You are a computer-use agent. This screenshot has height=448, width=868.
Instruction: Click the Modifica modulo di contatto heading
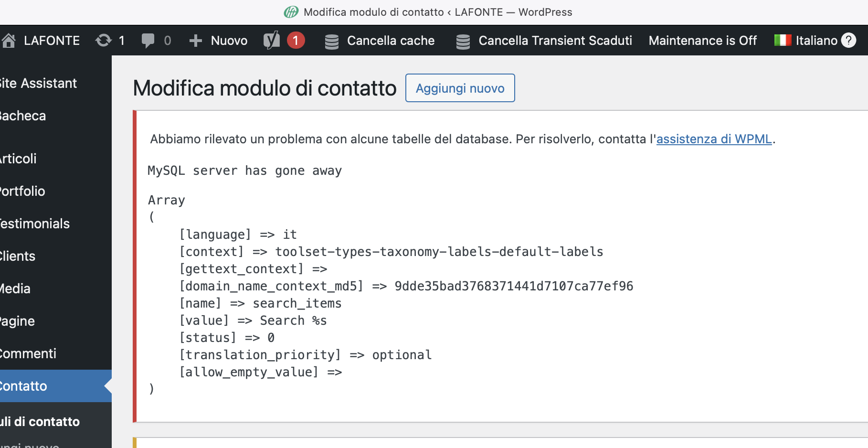coord(265,88)
